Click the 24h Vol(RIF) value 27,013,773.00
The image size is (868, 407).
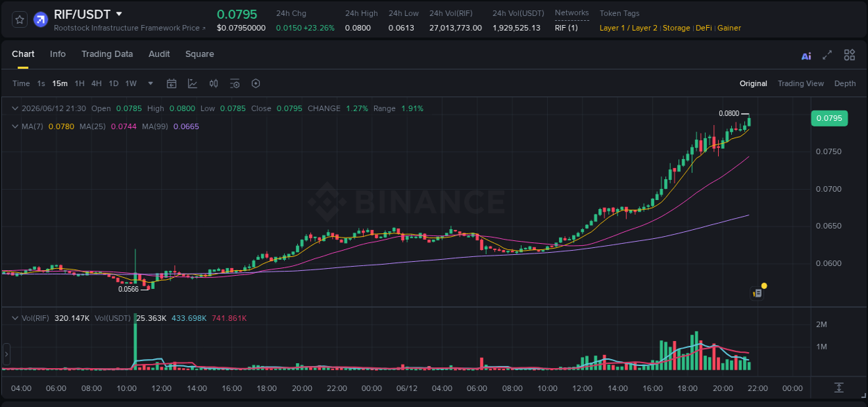coord(456,28)
